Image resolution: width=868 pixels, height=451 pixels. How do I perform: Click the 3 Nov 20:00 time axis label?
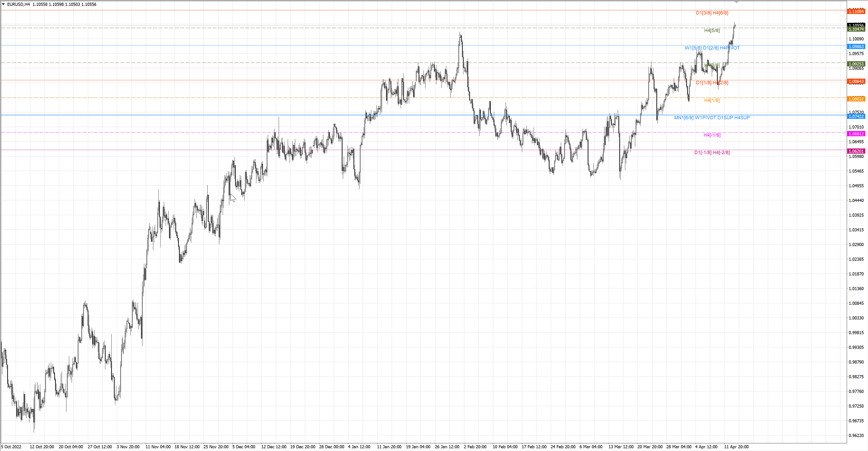pos(128,447)
